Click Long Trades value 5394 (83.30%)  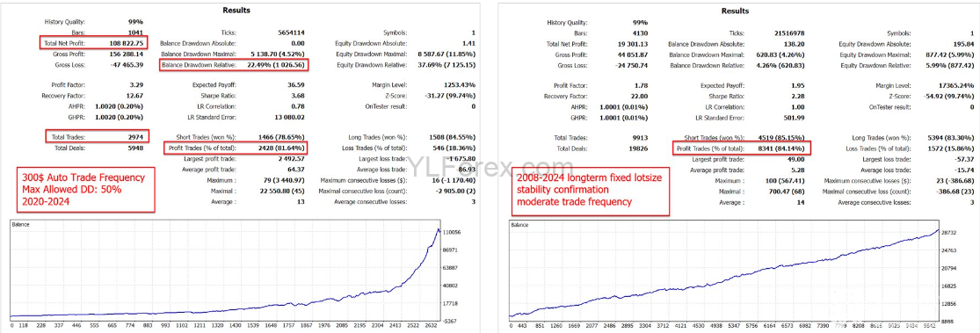952,137
